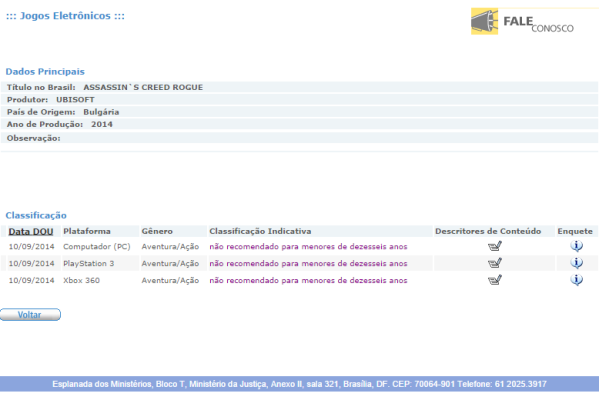Image resolution: width=599 pixels, height=400 pixels.
Task: Open the Fale Conosco megaphone banner
Action: (x=522, y=21)
